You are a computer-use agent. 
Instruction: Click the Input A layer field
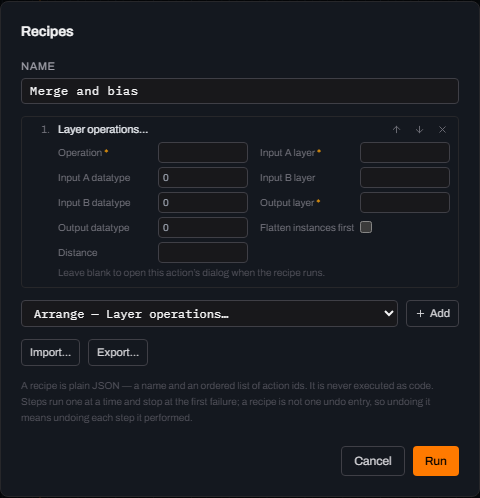[x=405, y=153]
